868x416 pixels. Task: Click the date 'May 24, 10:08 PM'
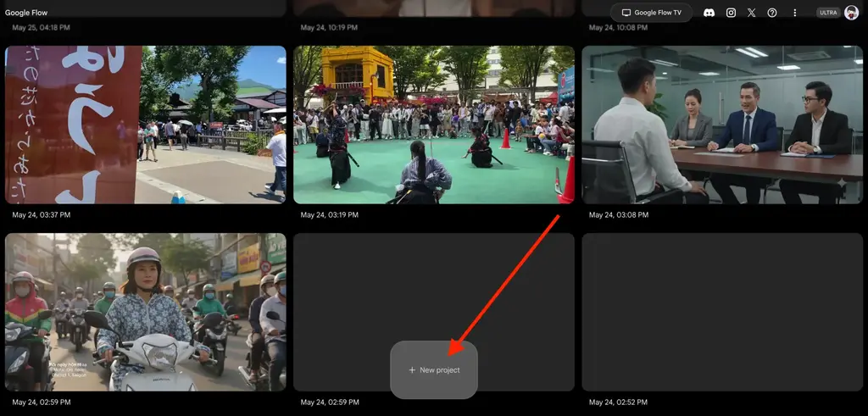618,27
